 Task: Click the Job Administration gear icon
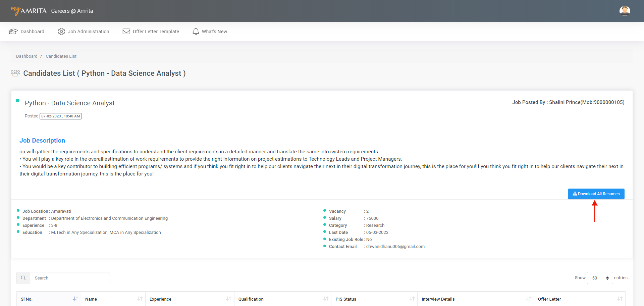61,32
